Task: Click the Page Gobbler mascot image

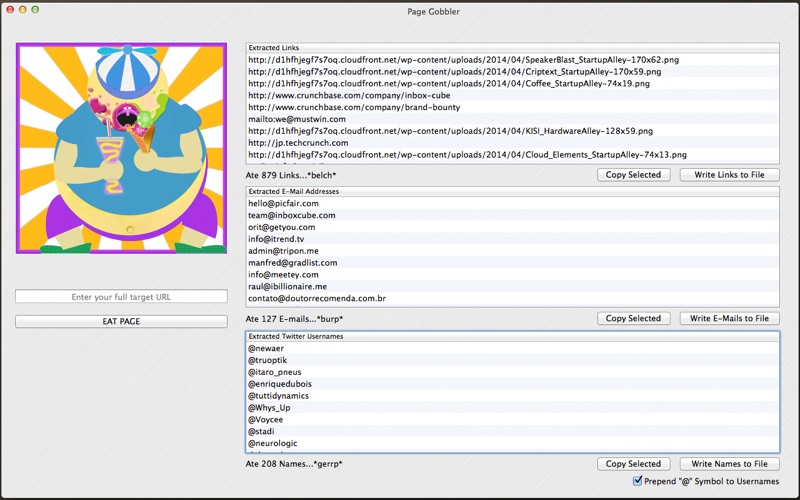Action: (x=121, y=148)
